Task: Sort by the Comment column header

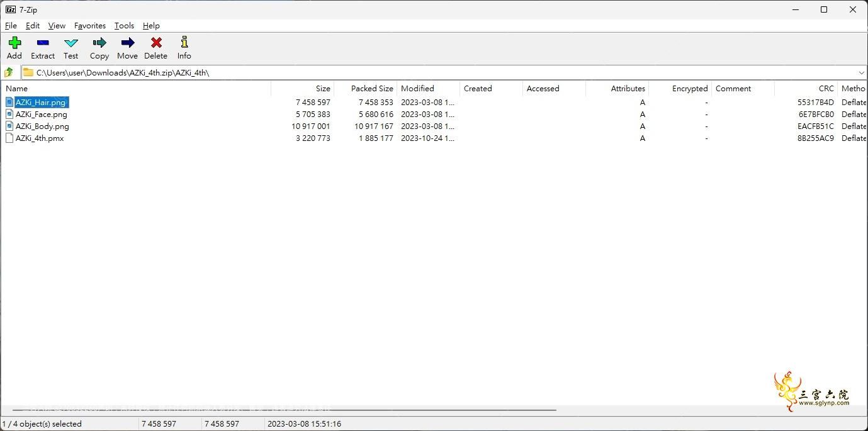Action: click(743, 89)
